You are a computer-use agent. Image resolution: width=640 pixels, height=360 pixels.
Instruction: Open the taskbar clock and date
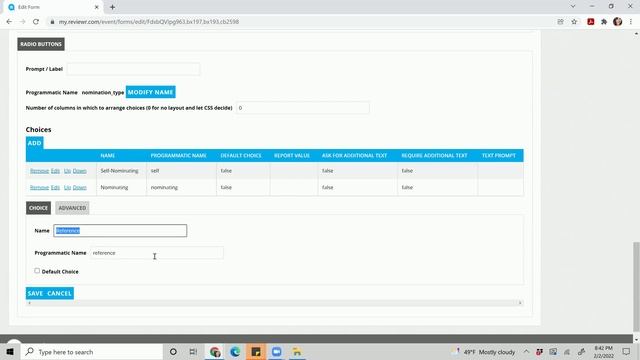[603, 351]
